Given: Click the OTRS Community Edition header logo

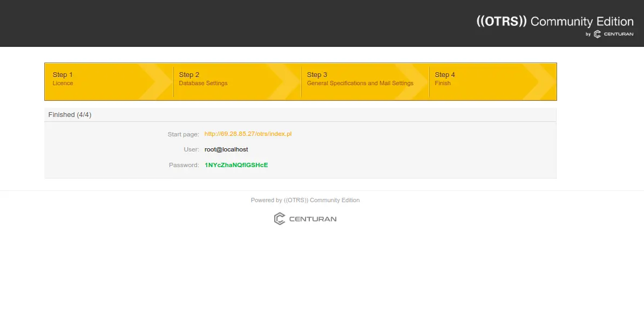Looking at the screenshot, I should click(555, 22).
